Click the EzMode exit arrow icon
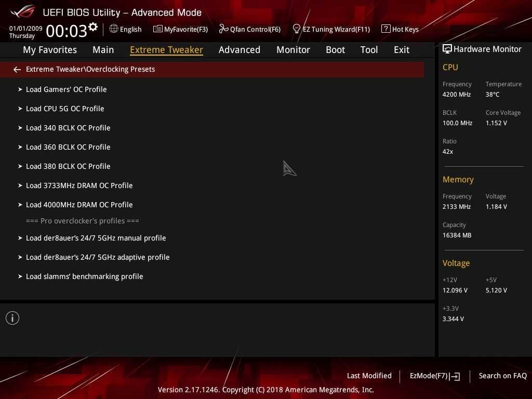 coord(455,376)
